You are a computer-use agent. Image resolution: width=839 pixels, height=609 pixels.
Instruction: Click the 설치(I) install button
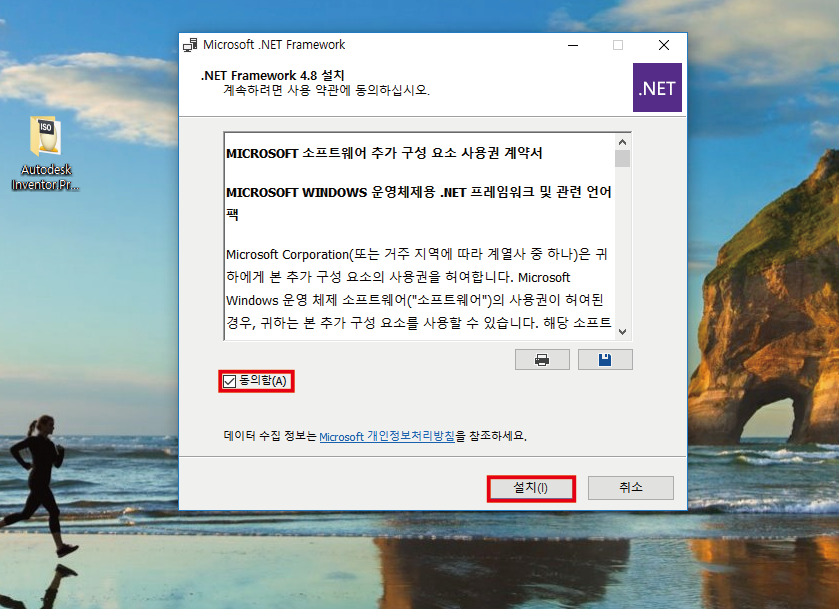531,488
